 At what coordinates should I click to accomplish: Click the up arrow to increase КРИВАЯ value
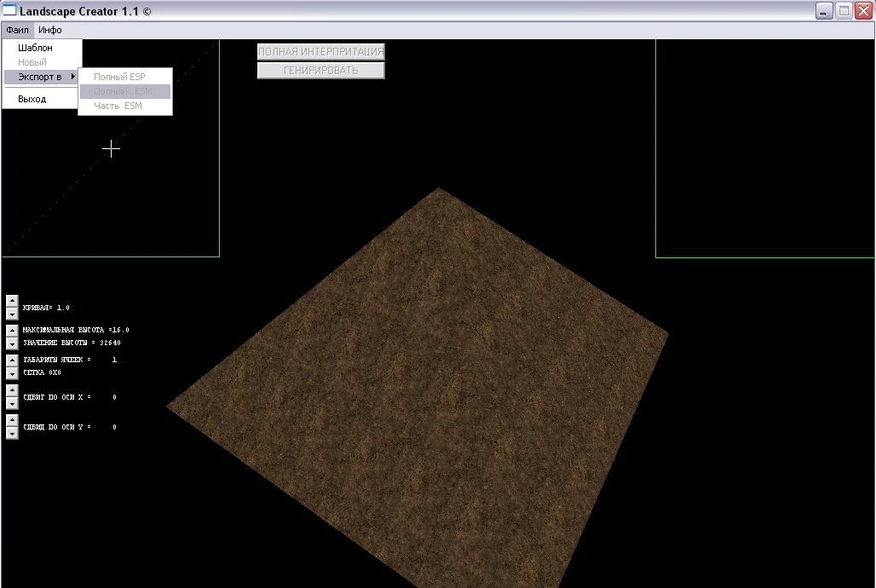(12, 299)
